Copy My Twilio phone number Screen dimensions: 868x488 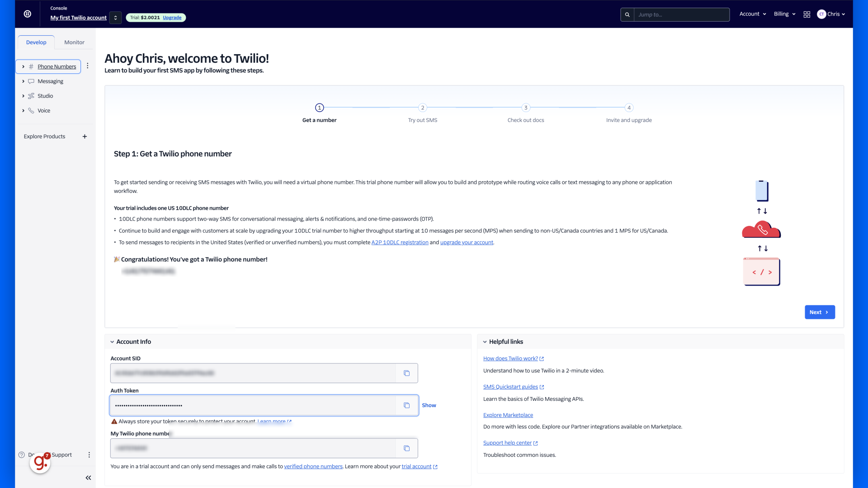point(407,448)
